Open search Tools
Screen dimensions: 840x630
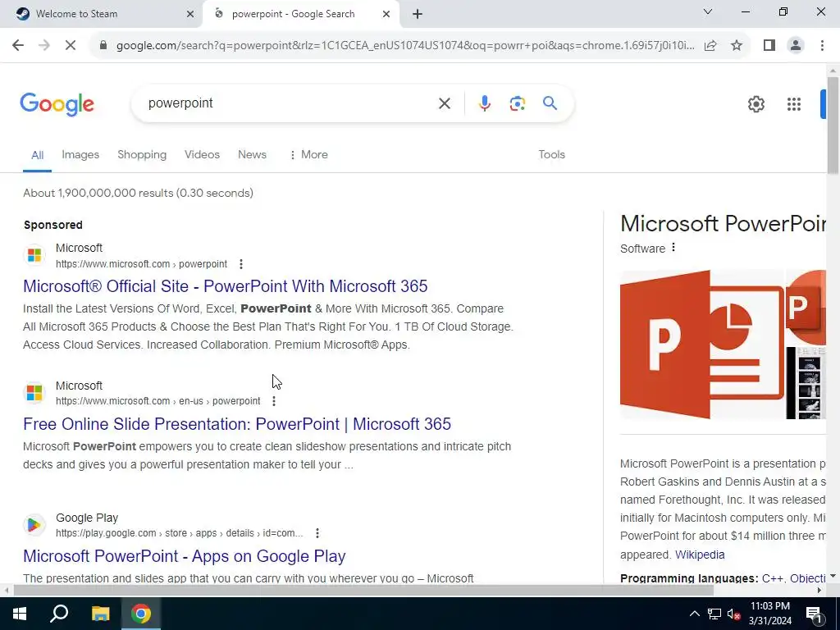551,154
